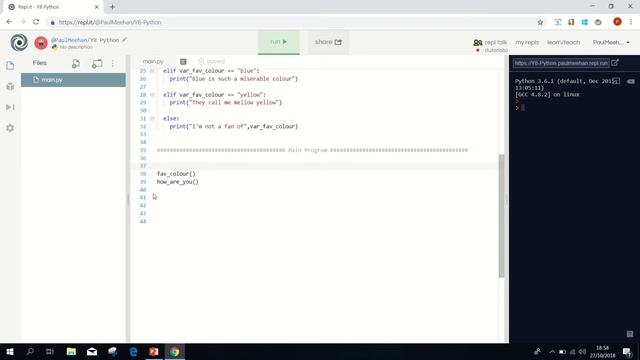The image size is (640, 360).
Task: Open a new browser tab
Action: [x=112, y=7]
